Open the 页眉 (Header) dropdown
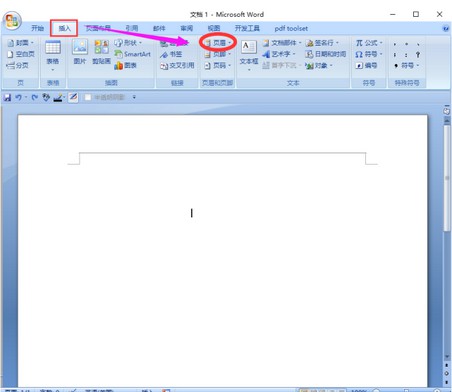The image size is (452, 392). point(218,43)
